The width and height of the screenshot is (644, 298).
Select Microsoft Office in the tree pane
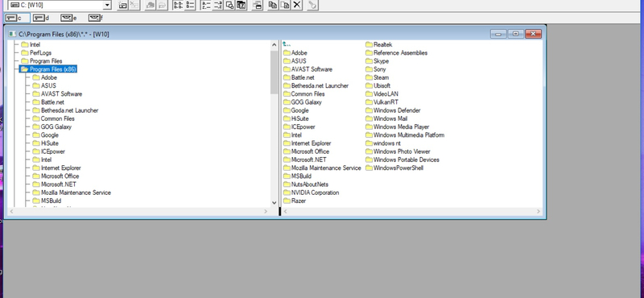[x=60, y=176]
